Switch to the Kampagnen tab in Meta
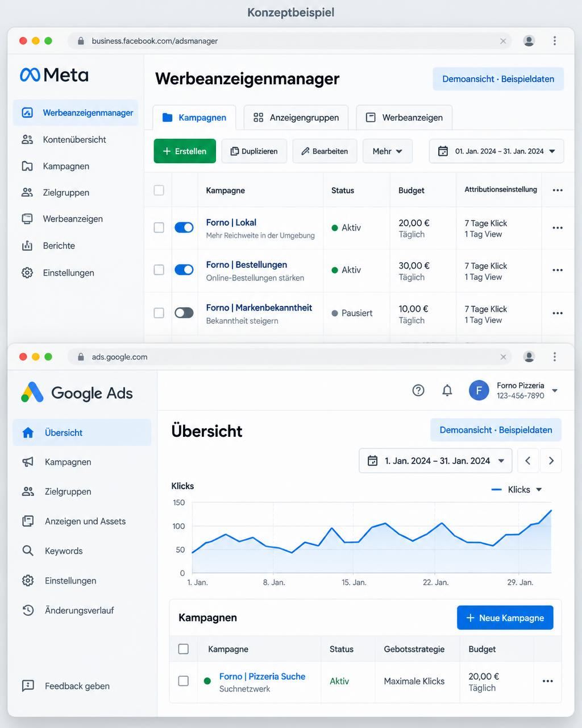 pyautogui.click(x=194, y=117)
